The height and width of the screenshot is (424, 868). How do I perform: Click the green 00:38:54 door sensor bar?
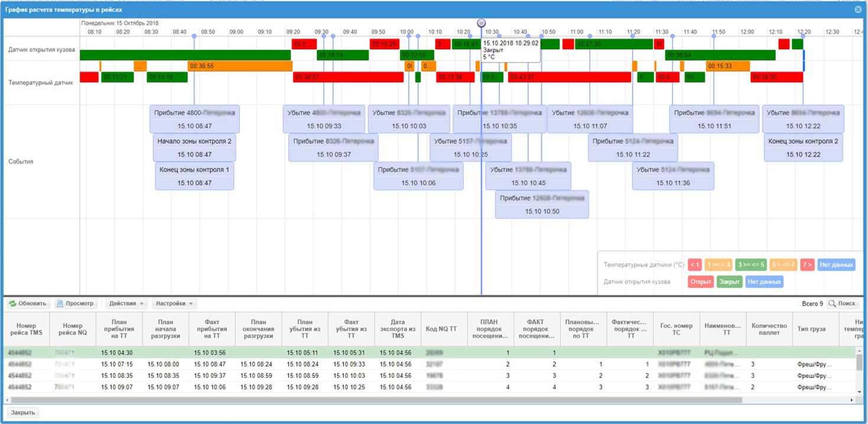(x=720, y=55)
